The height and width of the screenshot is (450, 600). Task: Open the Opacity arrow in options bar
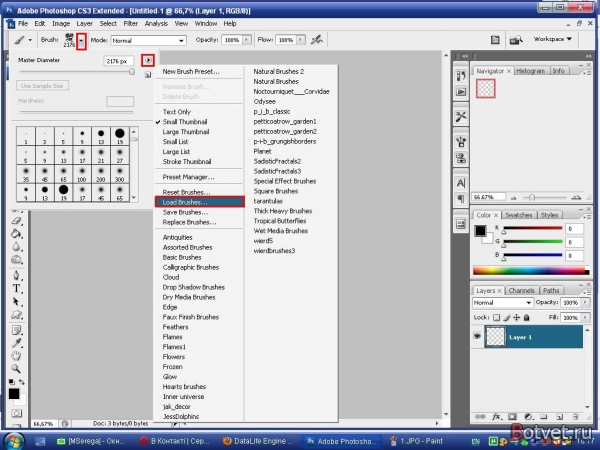click(x=247, y=39)
